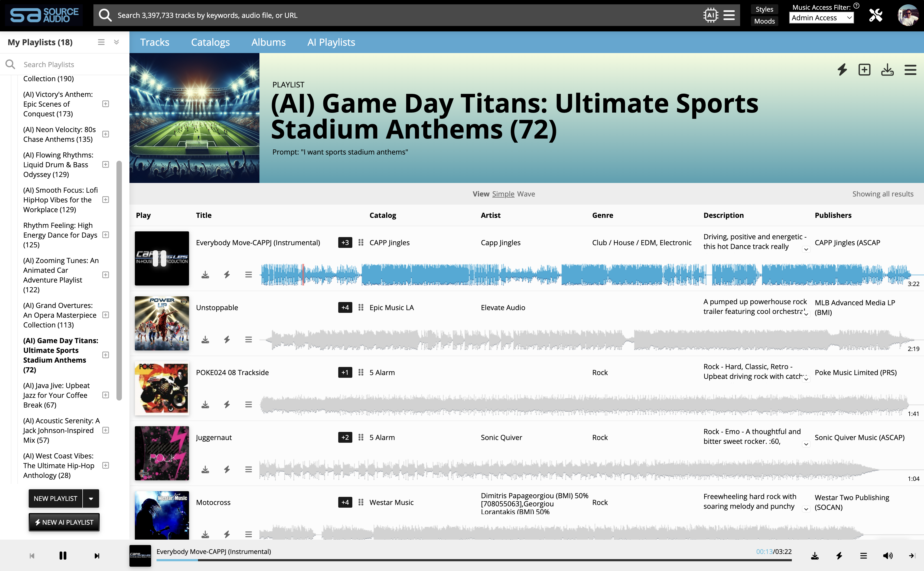Expand description for Juggernaut
924x571 pixels.
click(x=806, y=444)
